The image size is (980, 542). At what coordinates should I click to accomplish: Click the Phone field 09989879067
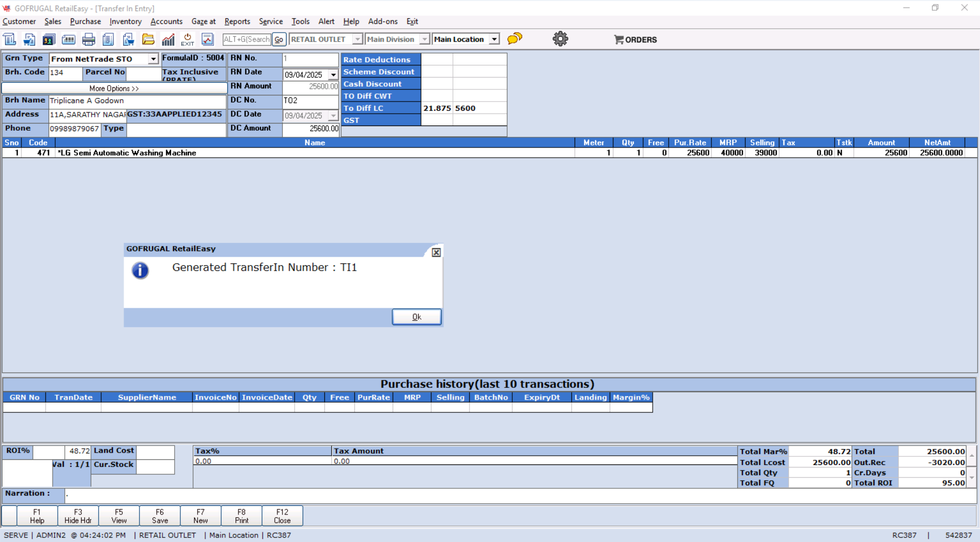coord(75,129)
